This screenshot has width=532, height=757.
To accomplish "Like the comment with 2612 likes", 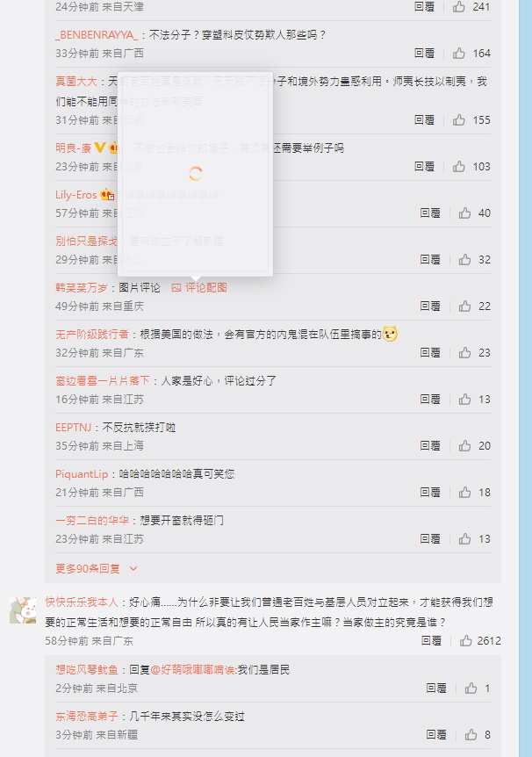I will point(466,641).
